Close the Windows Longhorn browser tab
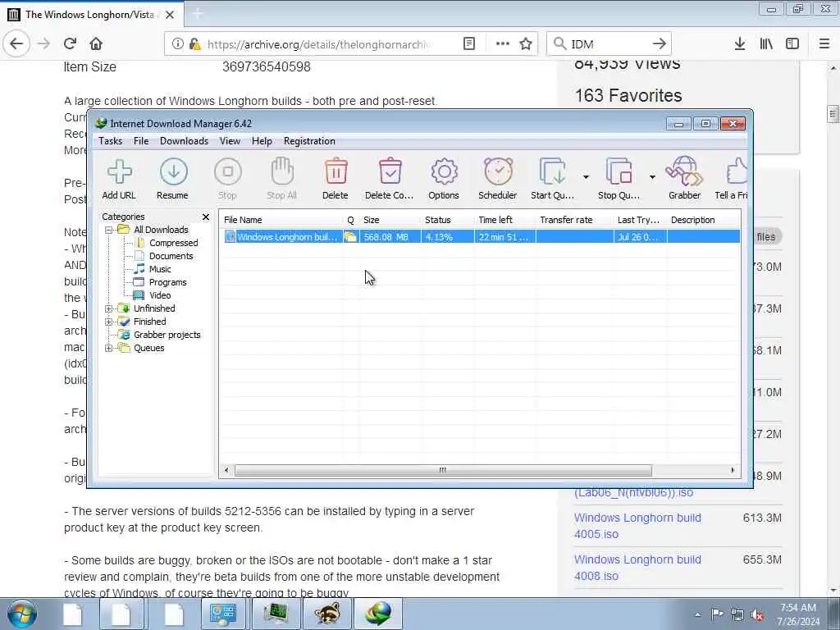 pyautogui.click(x=170, y=15)
